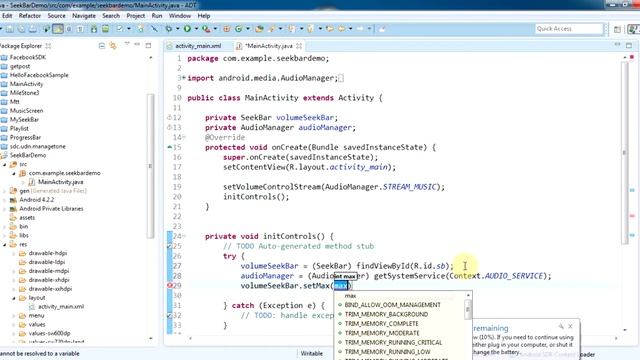
Task: Open the Run button dropdown arrow
Action: click(x=196, y=29)
